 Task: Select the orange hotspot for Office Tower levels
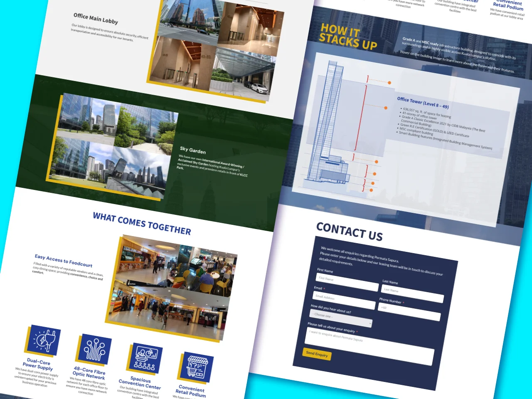click(386, 108)
